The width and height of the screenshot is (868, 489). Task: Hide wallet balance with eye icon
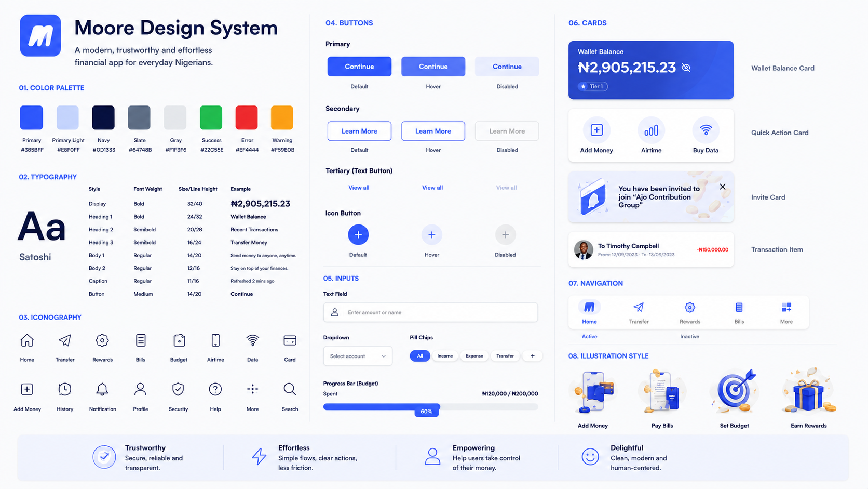tap(686, 68)
